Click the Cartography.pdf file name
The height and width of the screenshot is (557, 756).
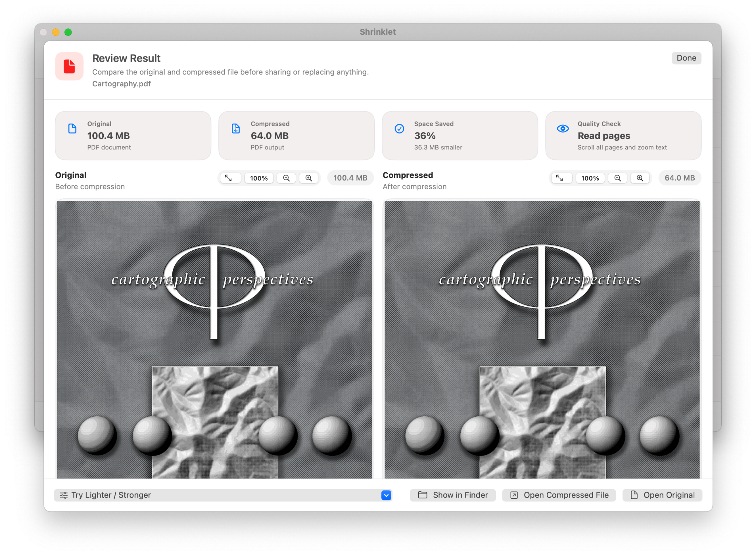pos(121,84)
